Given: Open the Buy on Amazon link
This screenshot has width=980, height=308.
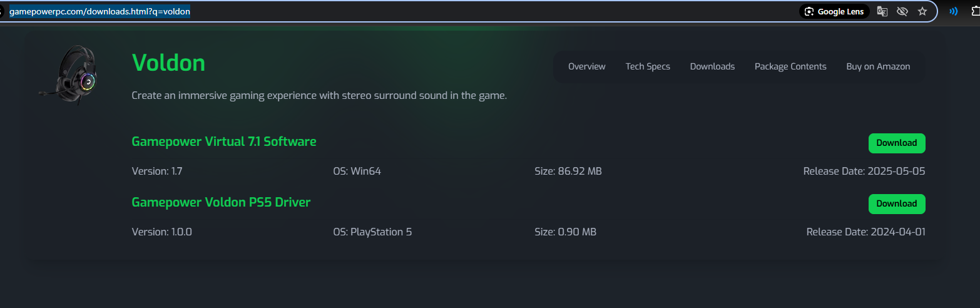Looking at the screenshot, I should click(x=878, y=66).
